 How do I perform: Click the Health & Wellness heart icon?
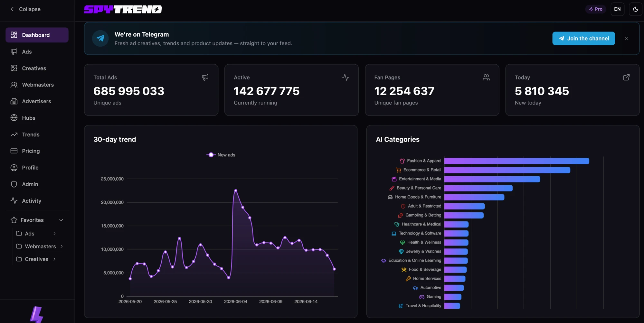402,242
